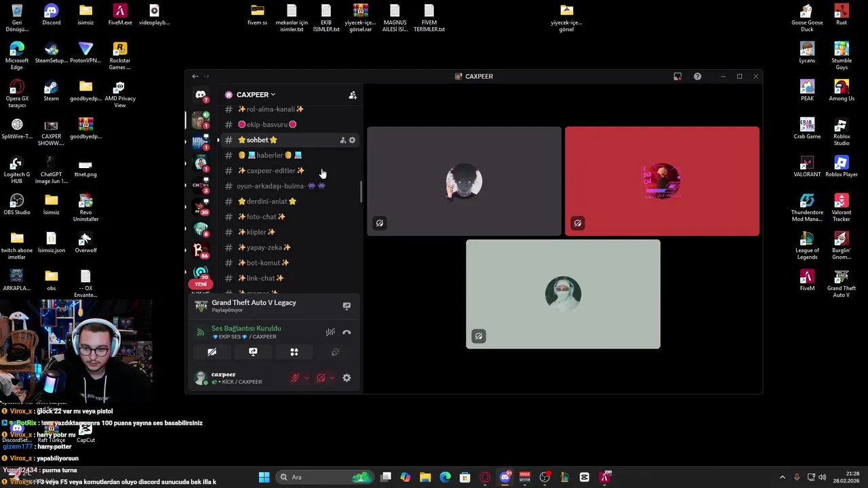Viewport: 868px width, 488px height.
Task: Open the invite members icon beside CAXPEER
Action: coord(353,96)
